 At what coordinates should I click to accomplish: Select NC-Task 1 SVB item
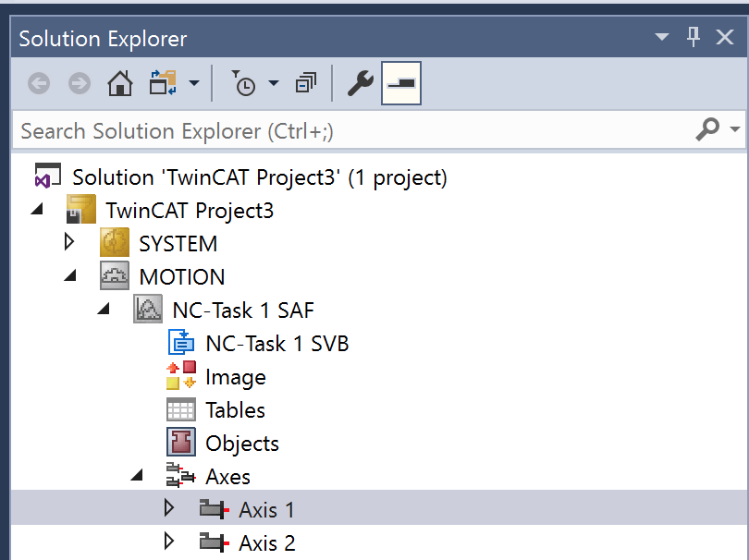(277, 344)
